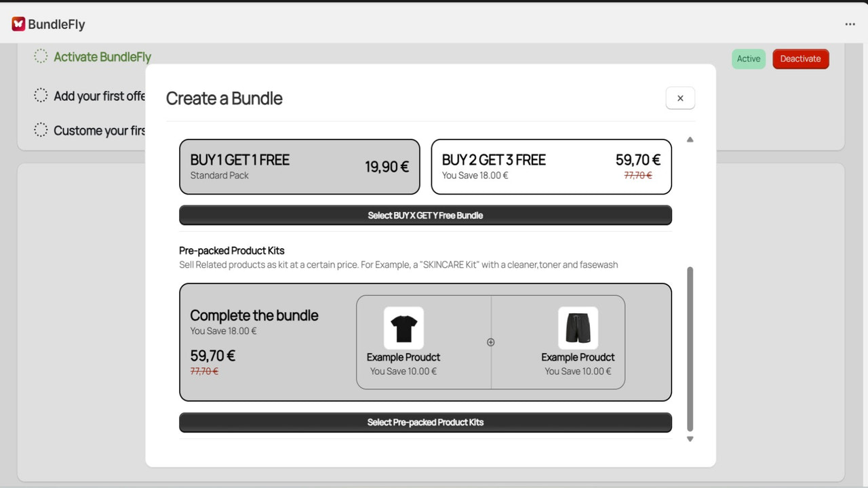The height and width of the screenshot is (488, 868).
Task: Click the black shorts product thumbnail
Action: (578, 328)
